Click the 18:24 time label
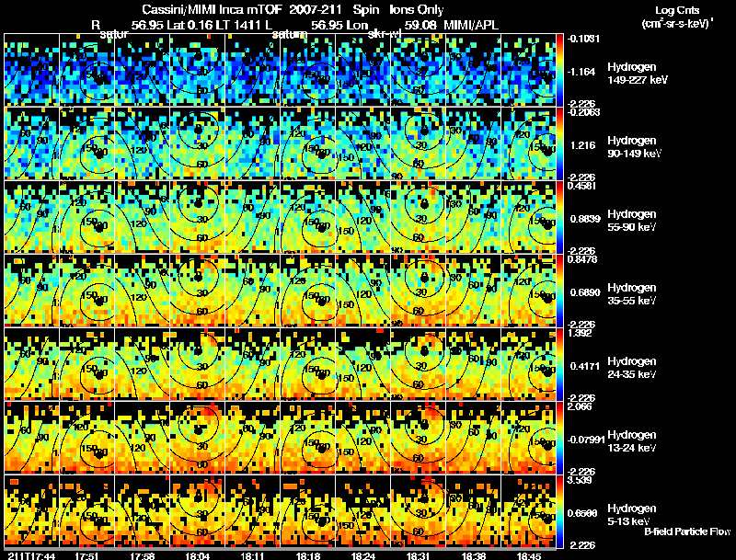The height and width of the screenshot is (560, 736). click(x=362, y=555)
